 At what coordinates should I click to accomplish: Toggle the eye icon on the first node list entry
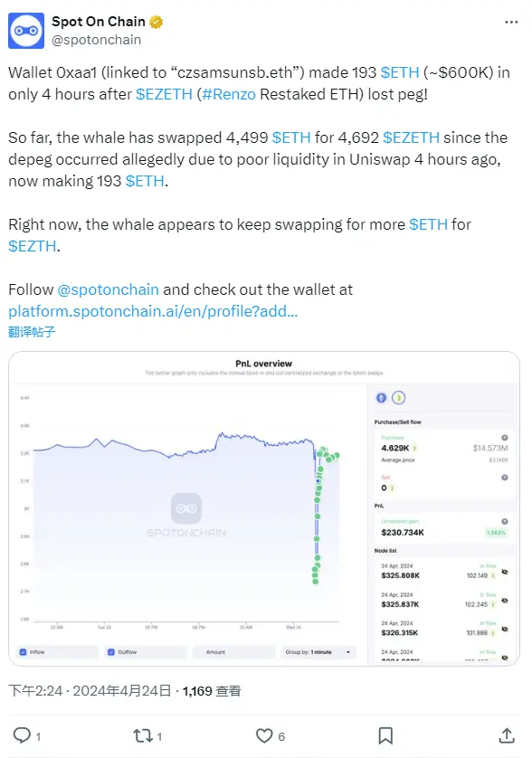click(x=504, y=572)
